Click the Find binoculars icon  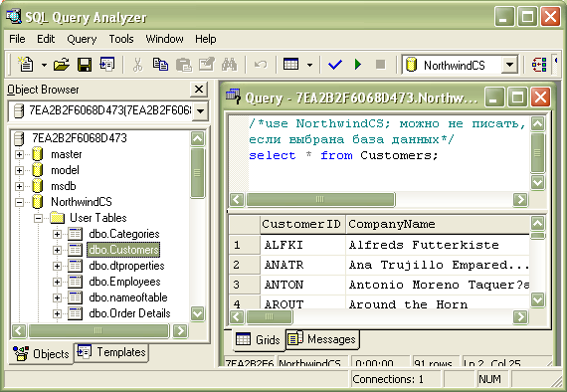[229, 65]
